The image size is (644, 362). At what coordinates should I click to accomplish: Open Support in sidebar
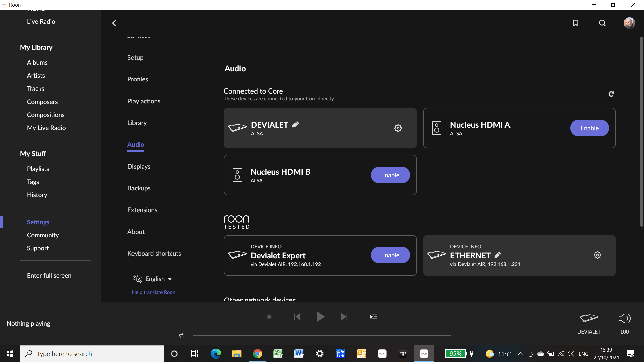(38, 248)
